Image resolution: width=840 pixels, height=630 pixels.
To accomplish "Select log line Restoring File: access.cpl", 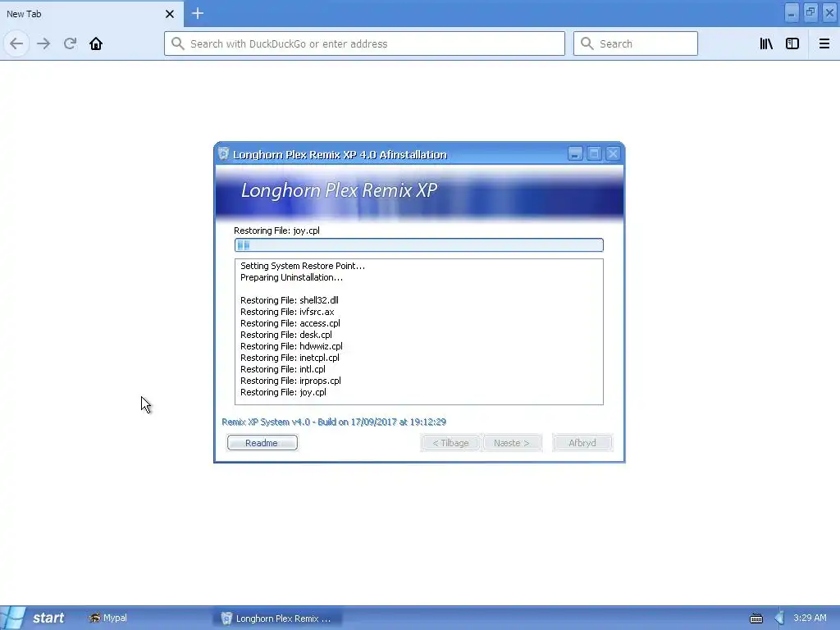I will 290,323.
